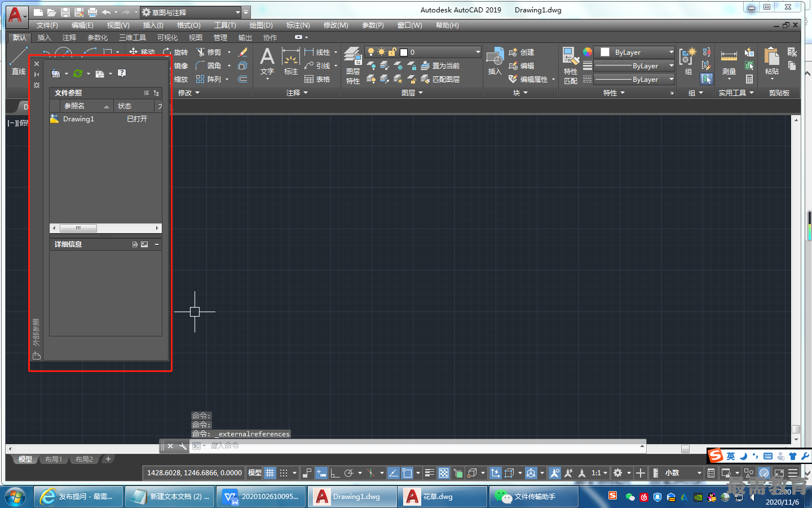Image resolution: width=812 pixels, height=508 pixels.
Task: Click the Attach DWG icon in the references palette
Action: tap(56, 73)
